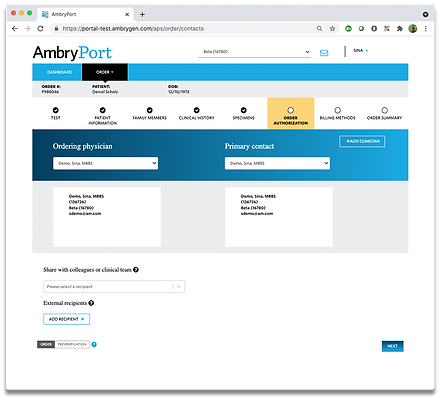Select the Order Summary step circle
This screenshot has height=397, width=440.
tap(385, 110)
